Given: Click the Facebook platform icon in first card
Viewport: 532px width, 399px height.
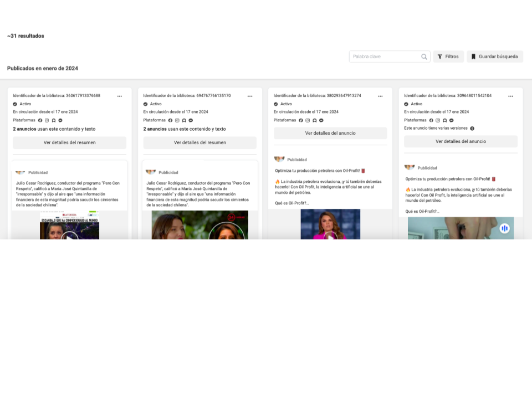Looking at the screenshot, I should tap(40, 120).
